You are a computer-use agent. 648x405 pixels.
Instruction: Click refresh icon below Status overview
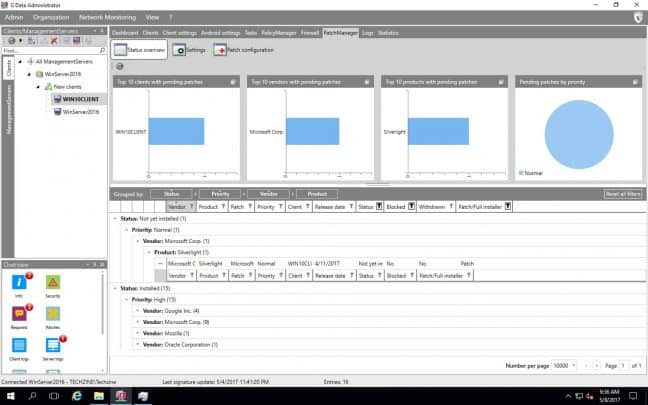119,66
